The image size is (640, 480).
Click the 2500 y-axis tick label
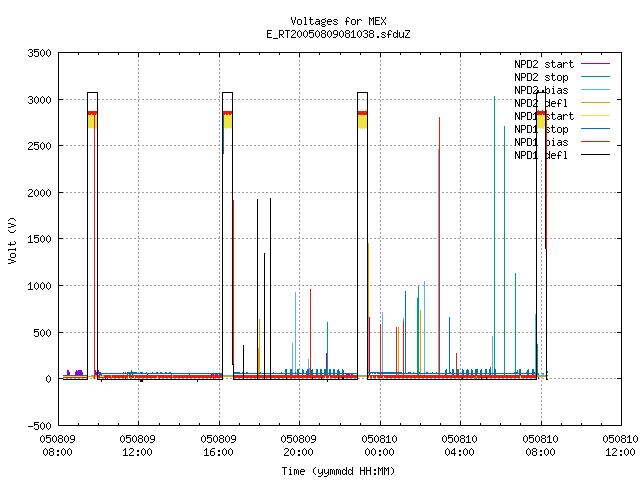tap(39, 147)
